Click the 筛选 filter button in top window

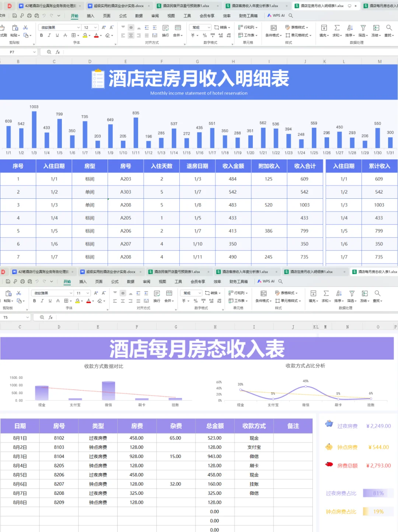pos(363,31)
